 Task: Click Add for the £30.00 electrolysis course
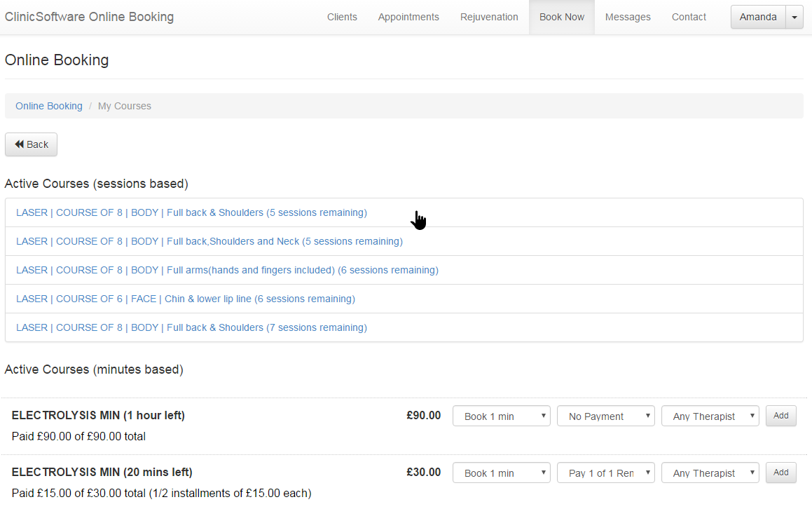point(780,473)
